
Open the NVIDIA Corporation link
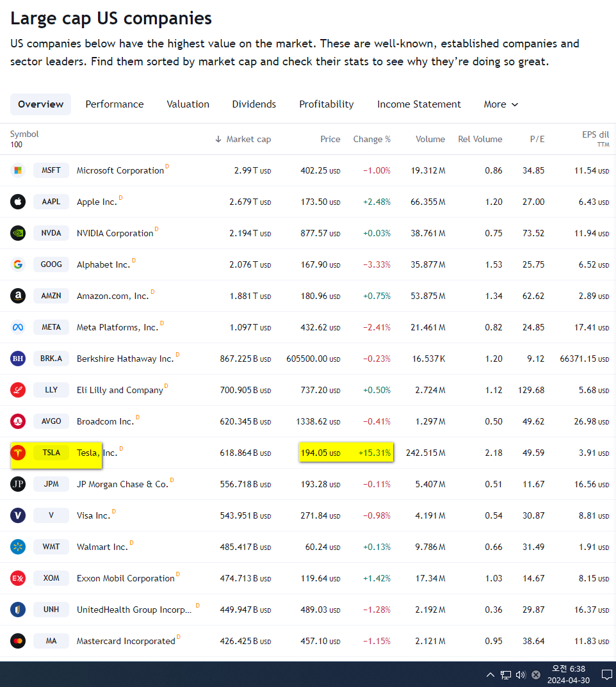pyautogui.click(x=115, y=234)
